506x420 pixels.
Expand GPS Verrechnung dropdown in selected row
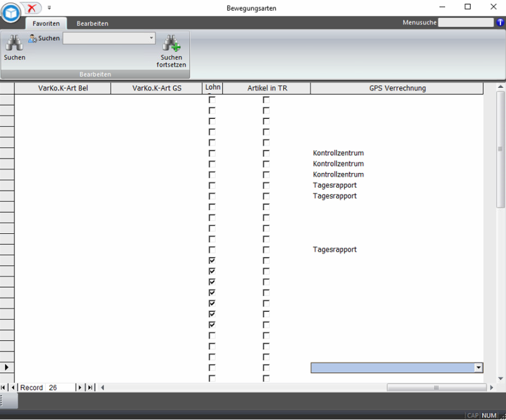point(478,368)
